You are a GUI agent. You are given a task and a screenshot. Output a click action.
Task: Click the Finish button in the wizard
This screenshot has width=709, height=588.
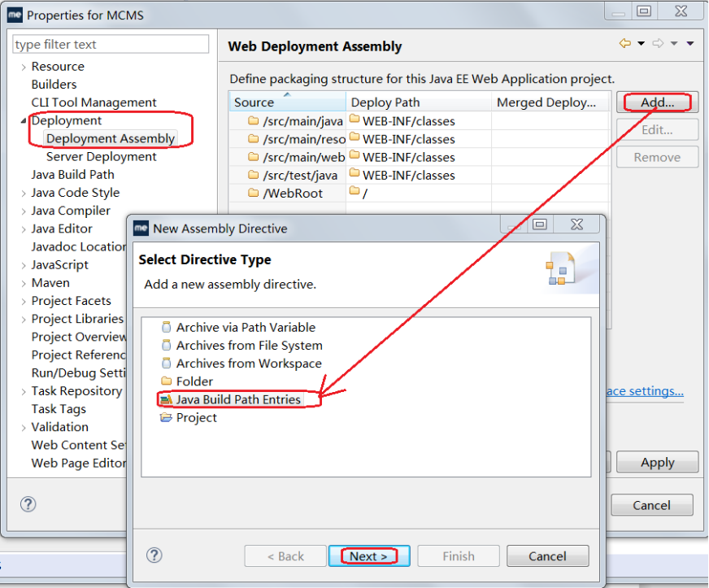tap(459, 556)
